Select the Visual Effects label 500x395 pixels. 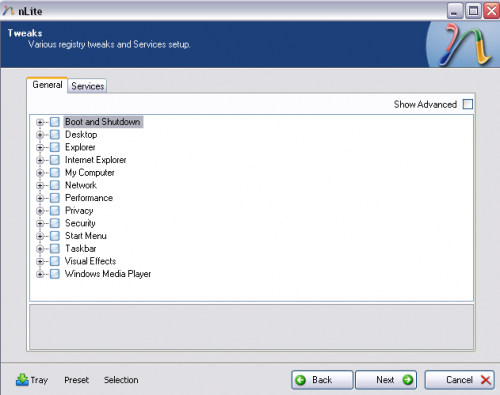pos(90,261)
